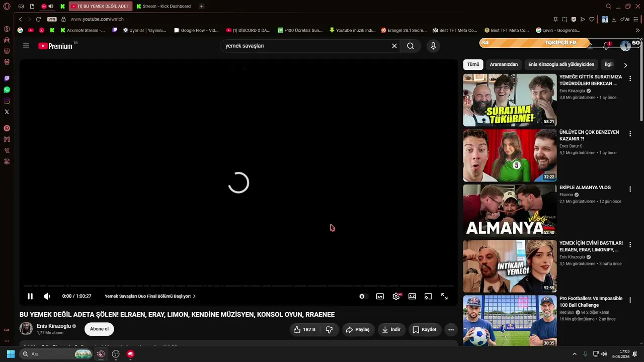The width and height of the screenshot is (644, 362).
Task: Go back to the previous page
Action: click(20, 19)
